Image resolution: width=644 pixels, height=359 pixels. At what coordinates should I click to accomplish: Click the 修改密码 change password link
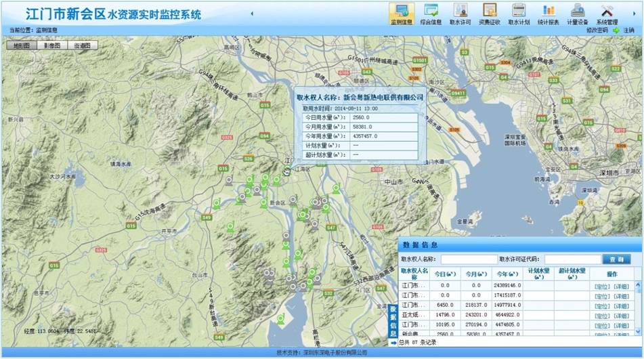click(597, 30)
